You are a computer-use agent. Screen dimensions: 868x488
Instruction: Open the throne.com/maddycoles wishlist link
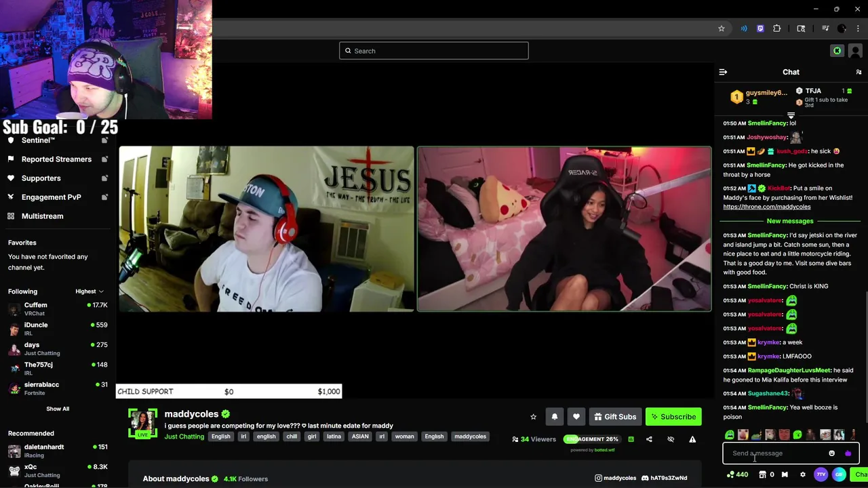click(766, 207)
